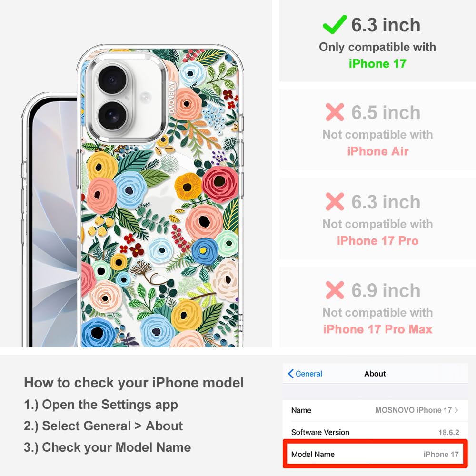Click the red X next to 6.5 inch
This screenshot has height=476, width=476.
tap(335, 112)
